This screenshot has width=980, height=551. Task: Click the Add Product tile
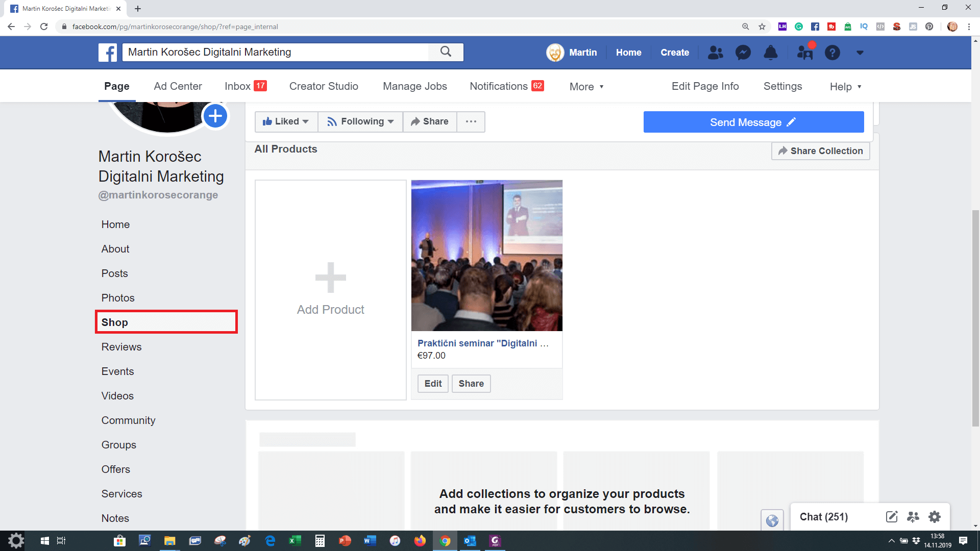tap(331, 290)
